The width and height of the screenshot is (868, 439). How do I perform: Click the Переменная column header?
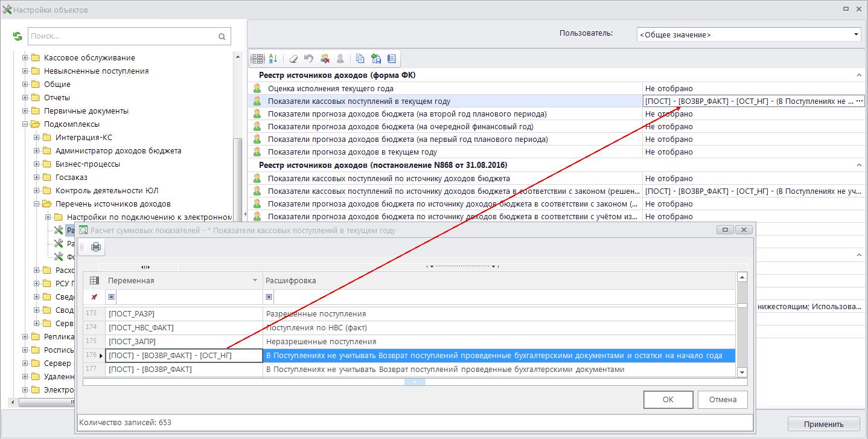coord(184,280)
